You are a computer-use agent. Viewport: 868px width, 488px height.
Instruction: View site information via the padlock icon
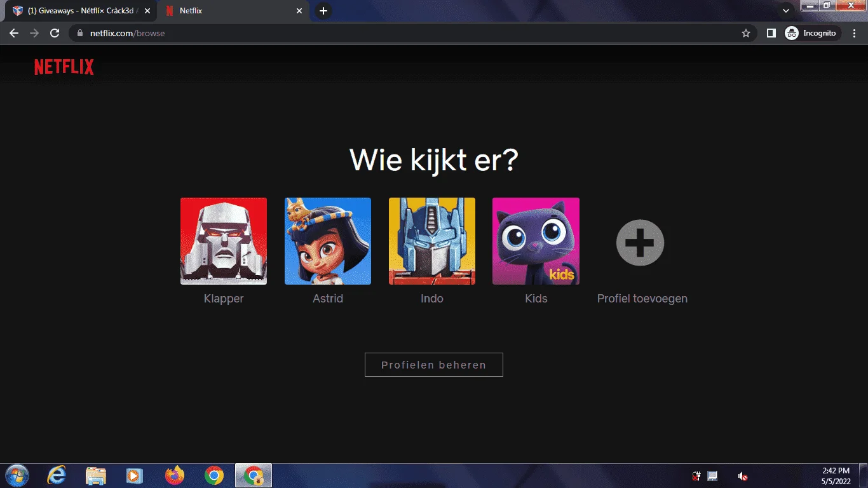(x=79, y=33)
